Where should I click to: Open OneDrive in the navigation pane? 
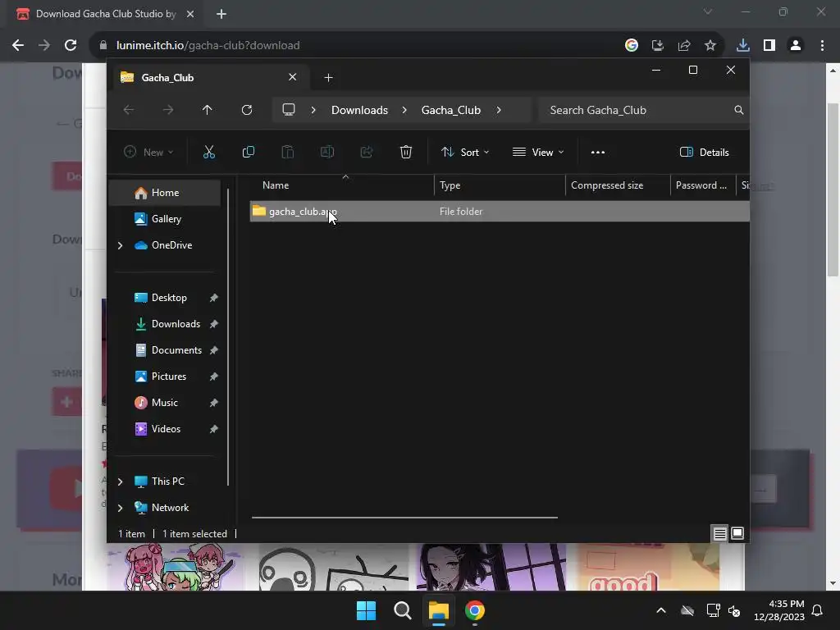165,245
